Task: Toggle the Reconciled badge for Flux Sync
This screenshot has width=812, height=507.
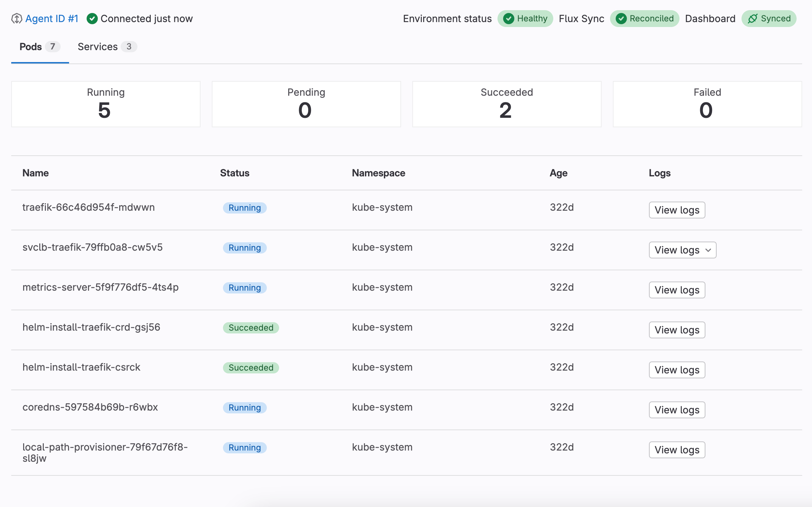Action: [644, 19]
